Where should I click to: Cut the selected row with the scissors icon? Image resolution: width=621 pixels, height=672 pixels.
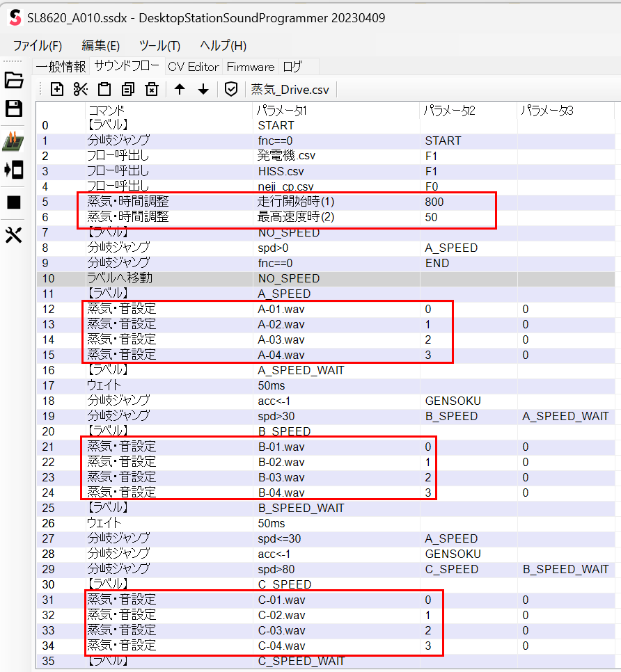[81, 89]
